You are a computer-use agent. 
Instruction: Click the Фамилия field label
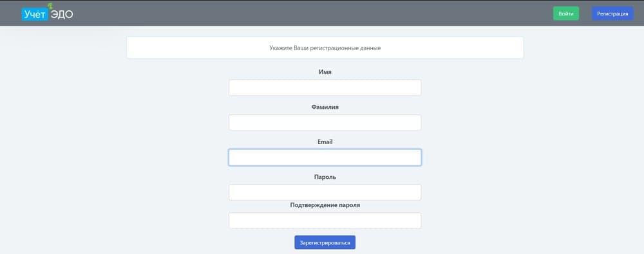pyautogui.click(x=325, y=107)
